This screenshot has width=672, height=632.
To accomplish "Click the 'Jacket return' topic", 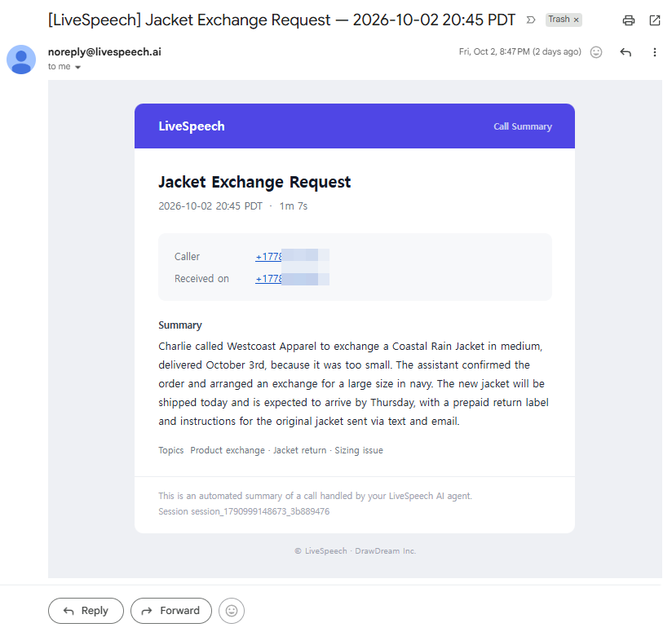I will [299, 450].
